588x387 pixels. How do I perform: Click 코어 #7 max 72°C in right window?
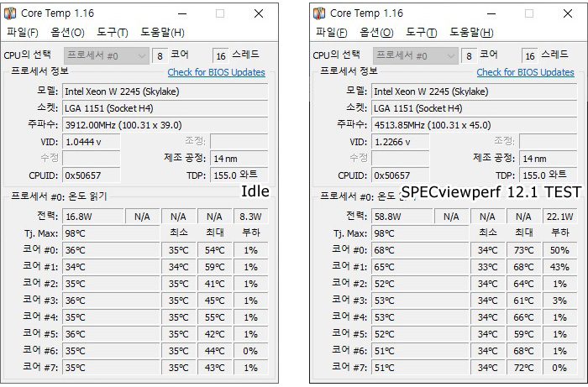tap(523, 368)
